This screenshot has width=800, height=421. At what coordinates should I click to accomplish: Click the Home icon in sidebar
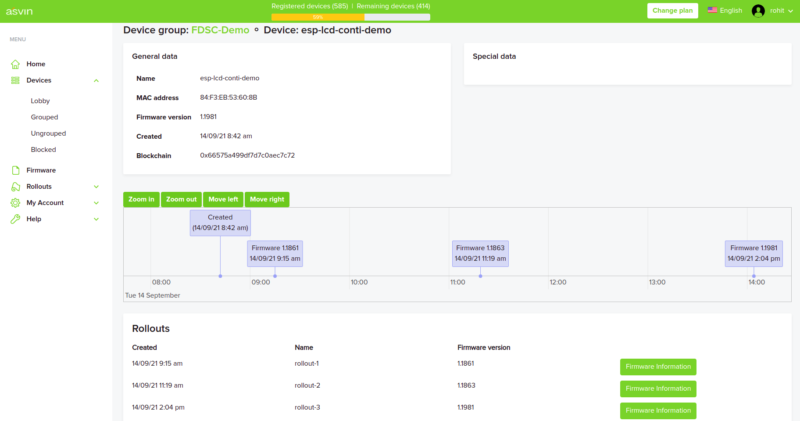click(16, 64)
